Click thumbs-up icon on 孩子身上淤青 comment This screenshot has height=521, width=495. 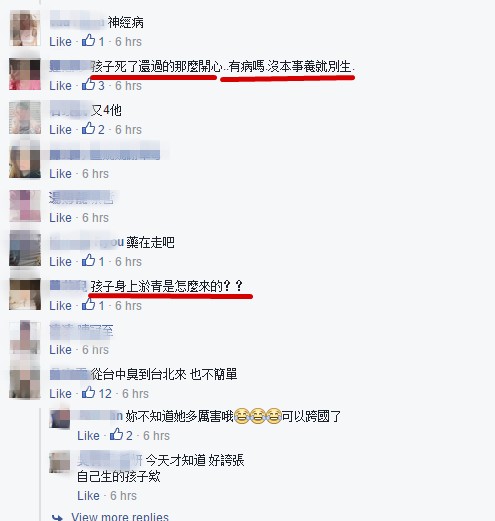coord(88,305)
